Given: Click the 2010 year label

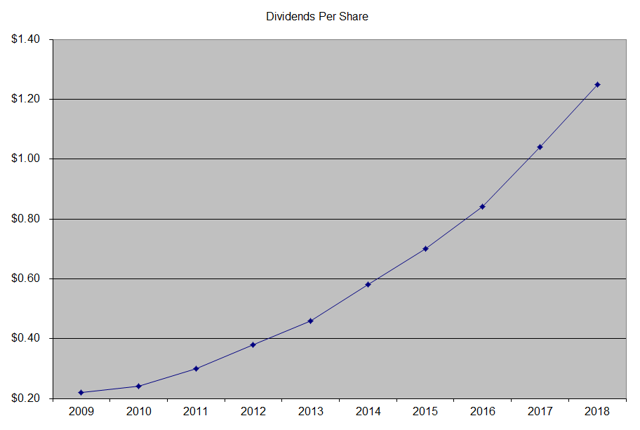Looking at the screenshot, I should tap(138, 411).
